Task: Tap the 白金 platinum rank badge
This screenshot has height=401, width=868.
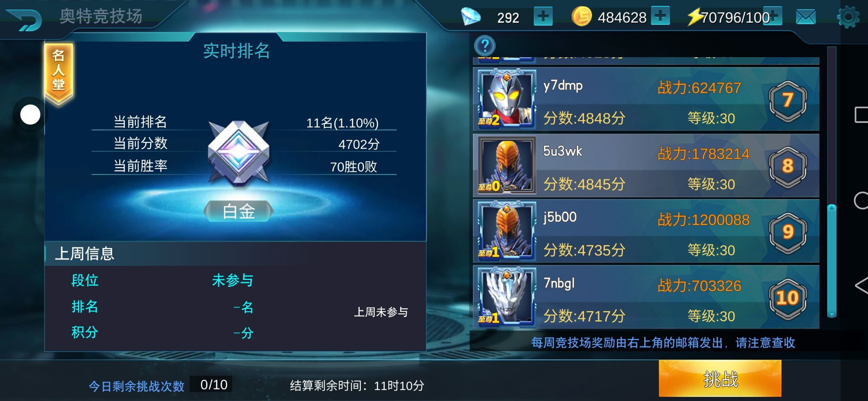Action: click(x=239, y=211)
